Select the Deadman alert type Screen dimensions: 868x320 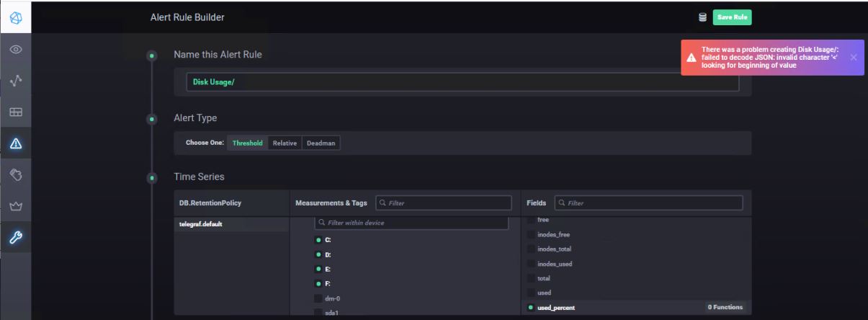[x=321, y=143]
